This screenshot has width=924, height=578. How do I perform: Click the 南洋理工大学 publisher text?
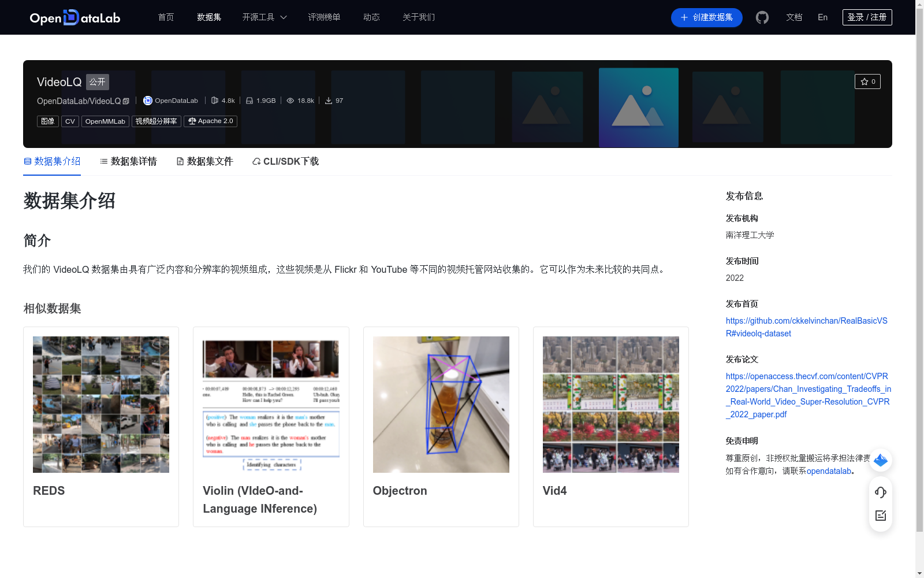750,235
